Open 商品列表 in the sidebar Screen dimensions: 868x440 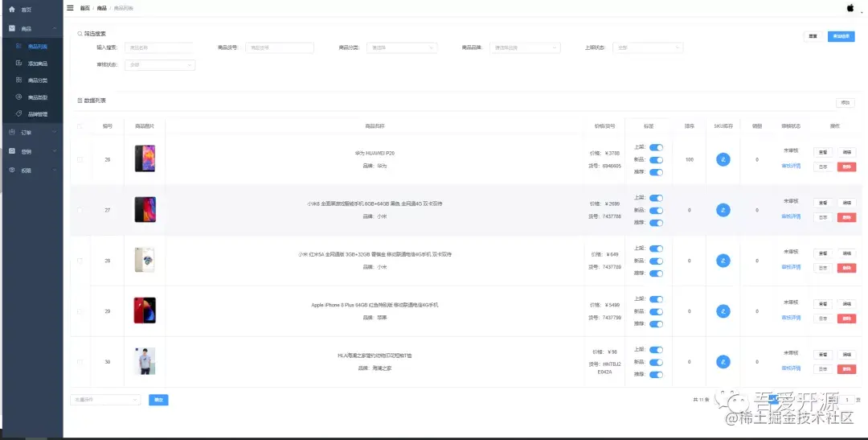click(x=31, y=47)
